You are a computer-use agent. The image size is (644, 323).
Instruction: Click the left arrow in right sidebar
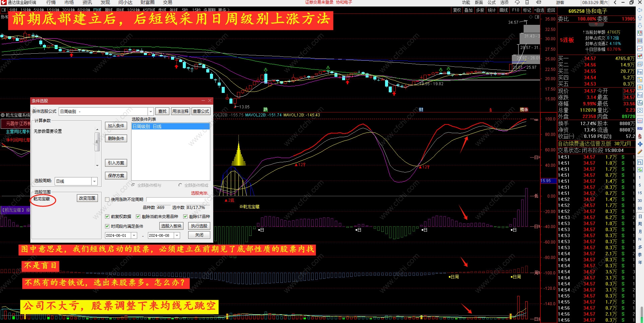coord(640,11)
